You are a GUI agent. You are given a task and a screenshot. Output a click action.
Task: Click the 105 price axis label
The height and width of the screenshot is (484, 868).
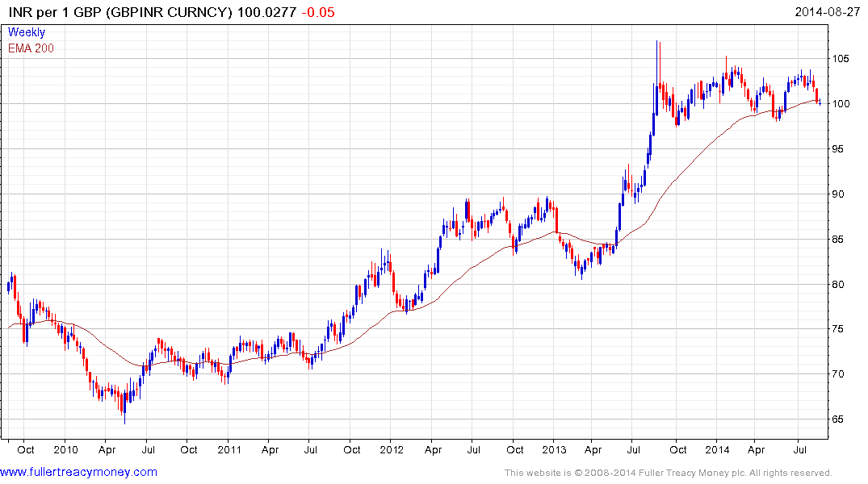point(841,59)
